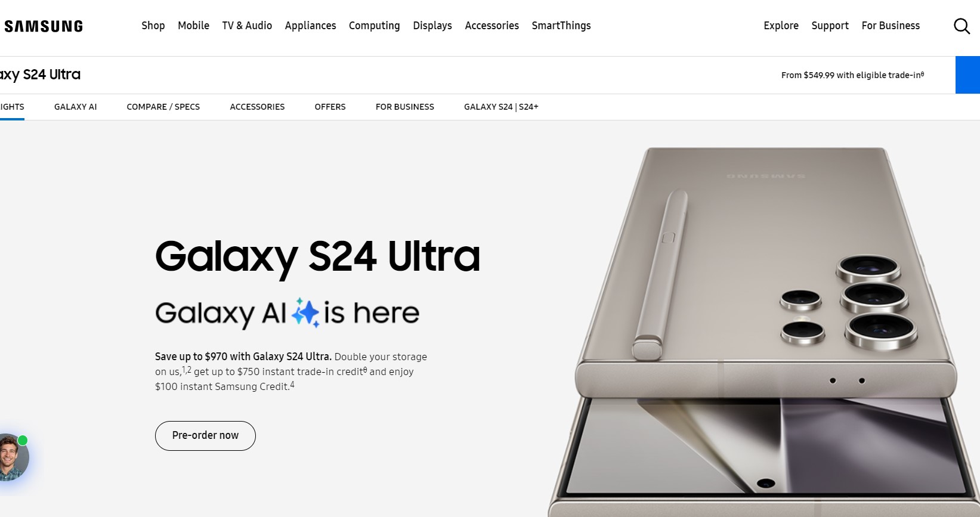Expand the Computing navigation menu

point(374,26)
